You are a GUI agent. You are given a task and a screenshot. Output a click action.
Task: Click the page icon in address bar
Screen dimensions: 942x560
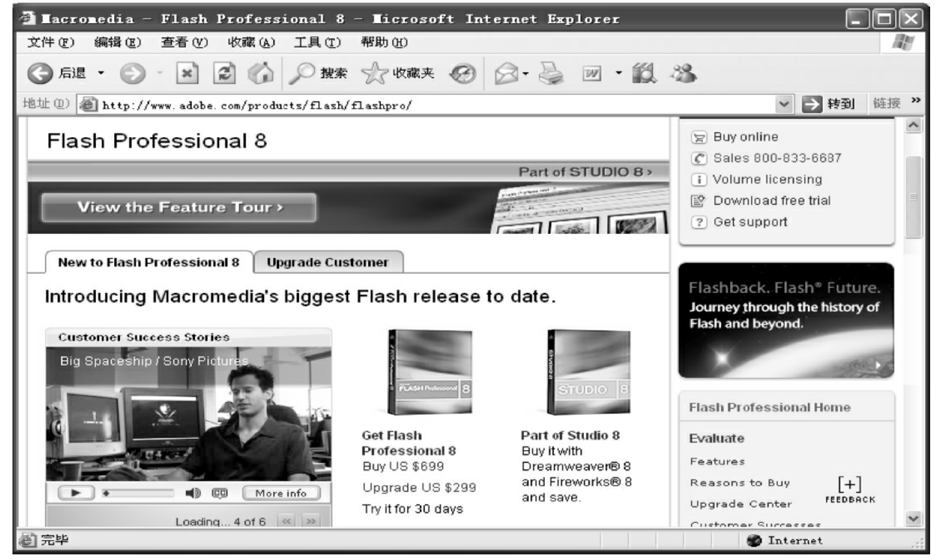[89, 105]
